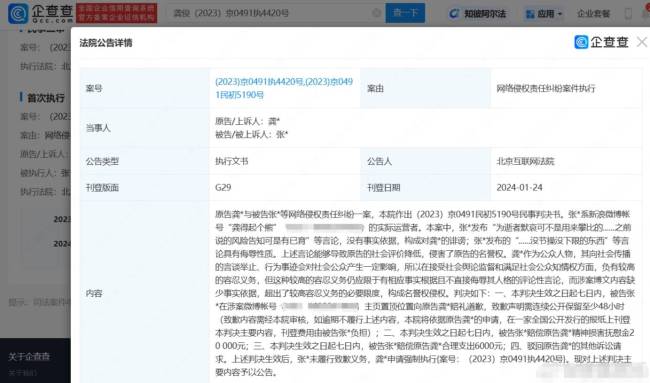
Task: Clear the search field with the X icon
Action: point(376,13)
